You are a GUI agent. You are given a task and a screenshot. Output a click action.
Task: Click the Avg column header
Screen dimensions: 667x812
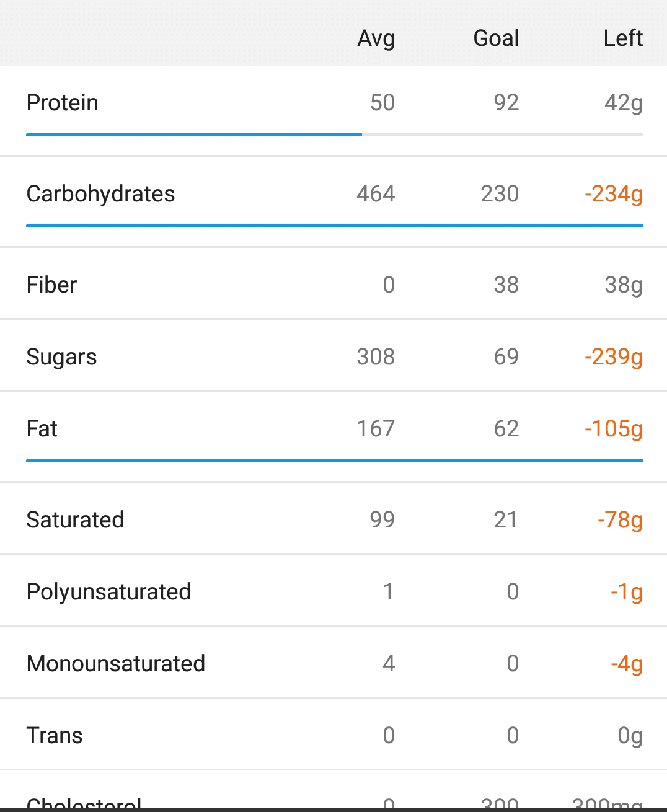pos(376,38)
